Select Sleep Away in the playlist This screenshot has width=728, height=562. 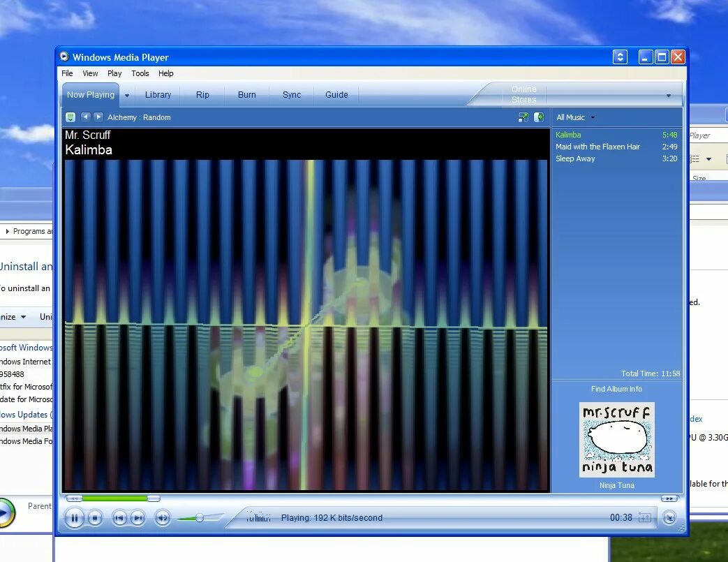click(x=616, y=159)
